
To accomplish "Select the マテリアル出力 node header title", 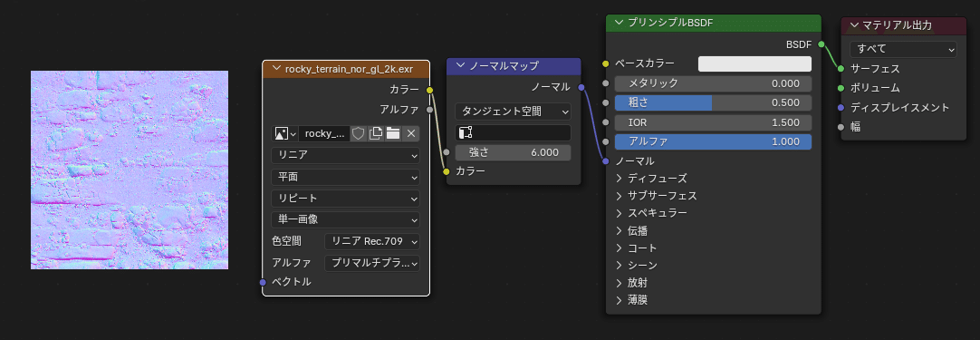I will 897,25.
